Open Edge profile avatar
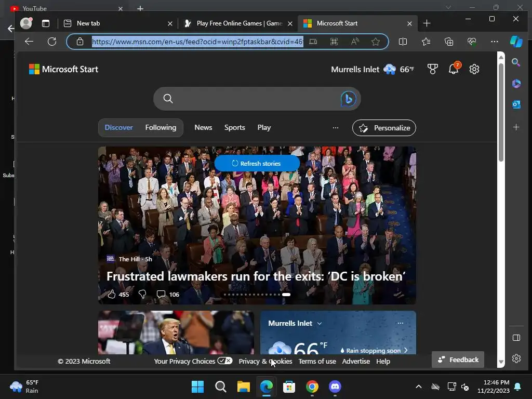This screenshot has width=532, height=399. pos(26,23)
